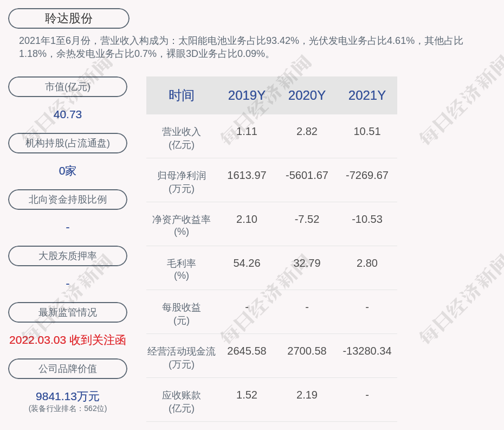Image resolution: width=504 pixels, height=430 pixels.
Task: Select the 经营活动现金流(万元) row label
Action: pos(182,358)
